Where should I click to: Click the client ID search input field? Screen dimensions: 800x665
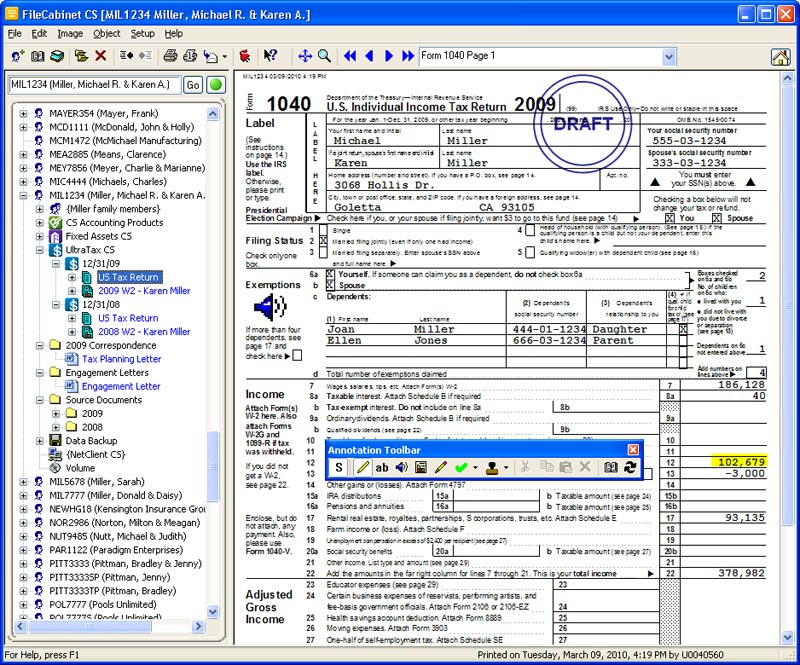[93, 85]
